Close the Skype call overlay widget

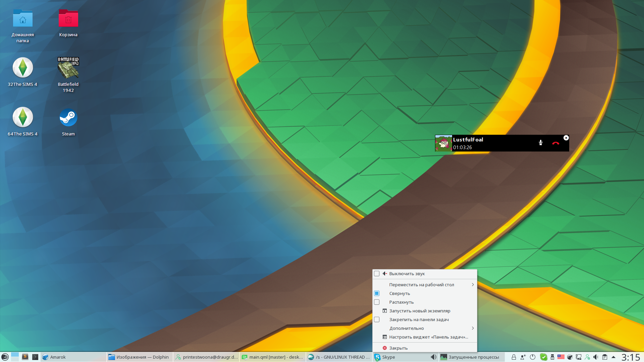tap(566, 138)
